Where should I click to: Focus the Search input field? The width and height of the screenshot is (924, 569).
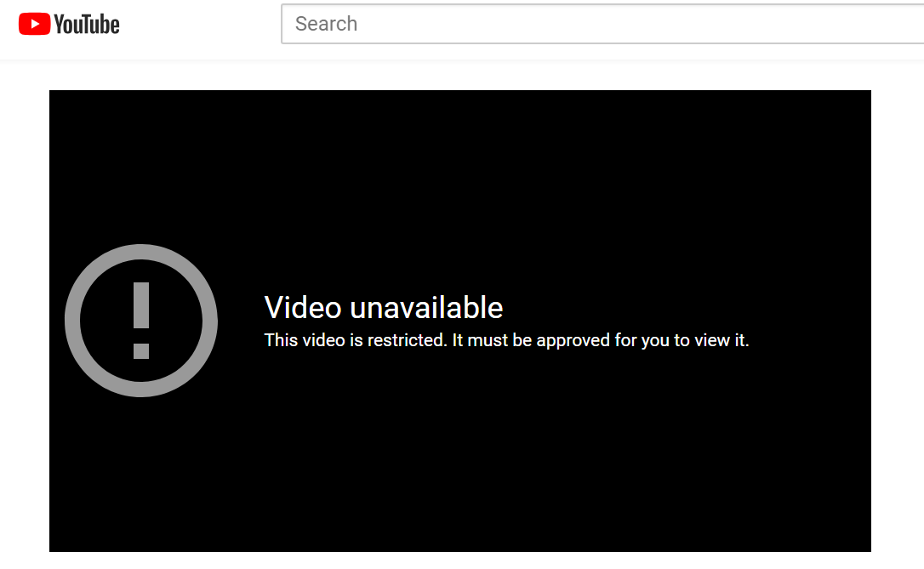tap(602, 24)
